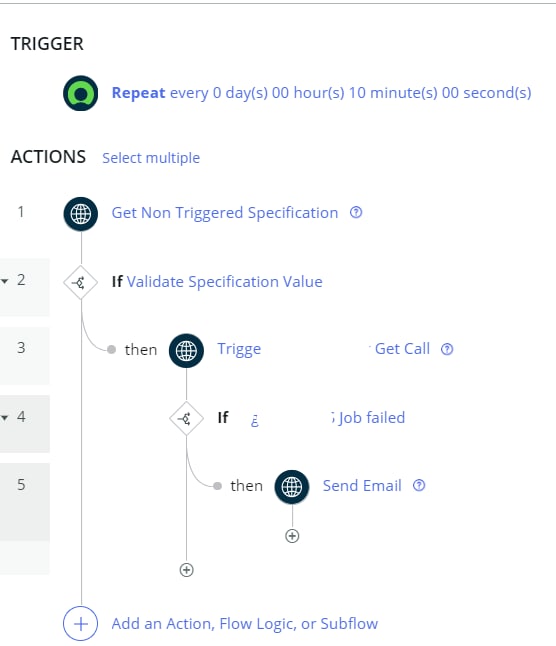Collapse step 4 with its arrow

pyautogui.click(x=5, y=418)
